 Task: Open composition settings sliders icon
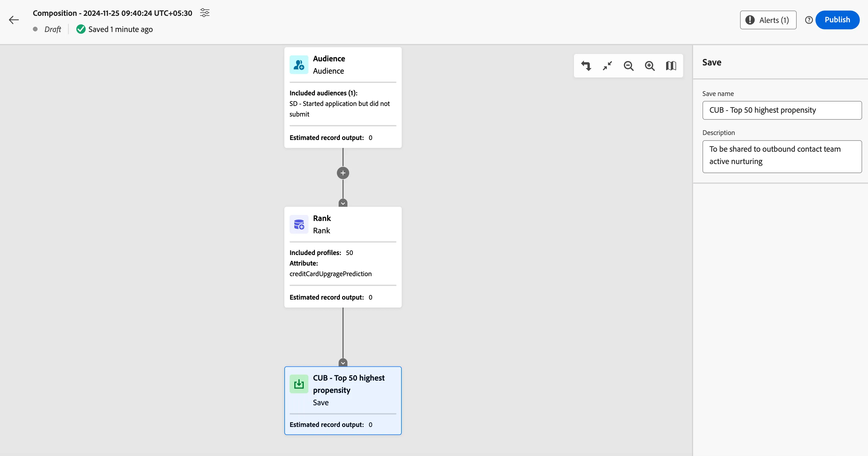tap(205, 13)
